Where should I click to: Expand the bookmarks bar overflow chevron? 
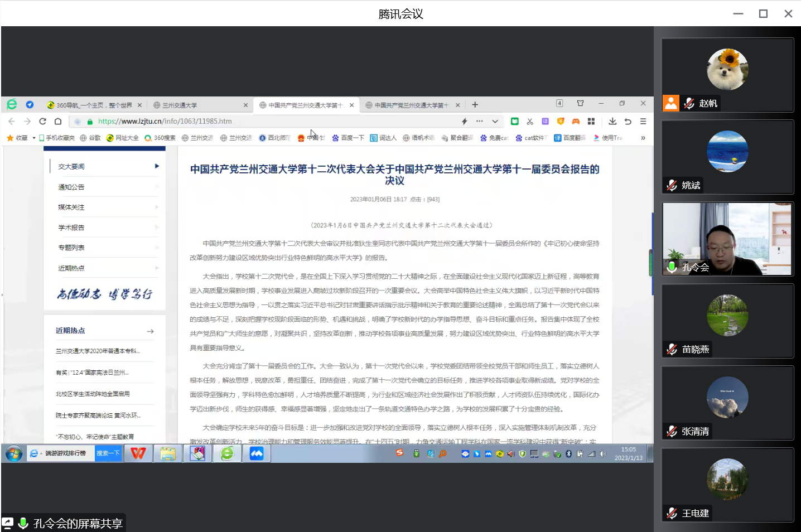[x=643, y=138]
